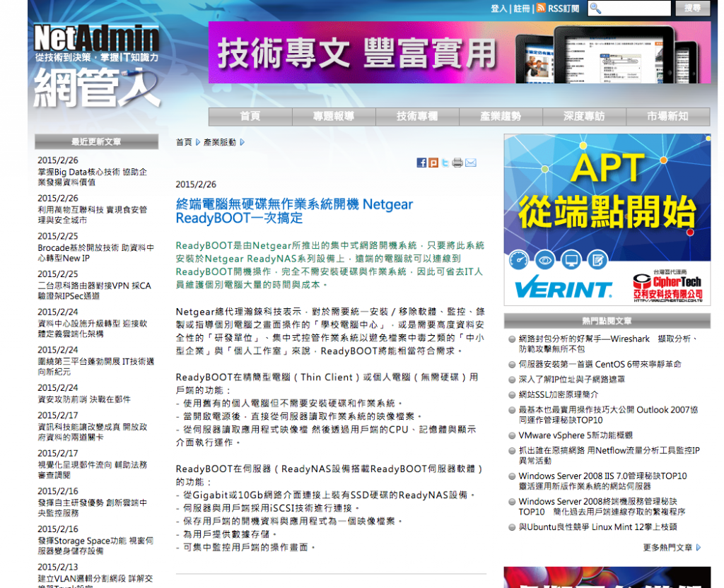Open article Brocade基於開放技術
Screen dimensions: 724x588
tap(96, 252)
